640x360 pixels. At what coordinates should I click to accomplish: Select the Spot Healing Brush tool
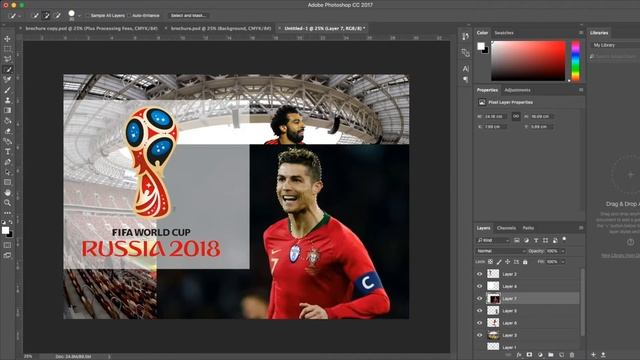point(7,80)
